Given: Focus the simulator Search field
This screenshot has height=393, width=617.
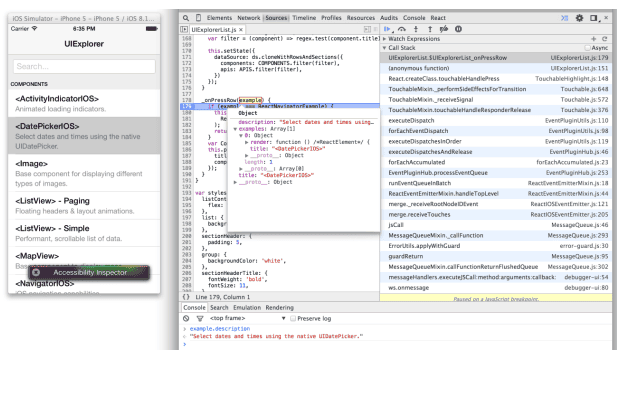Looking at the screenshot, I should [84, 66].
